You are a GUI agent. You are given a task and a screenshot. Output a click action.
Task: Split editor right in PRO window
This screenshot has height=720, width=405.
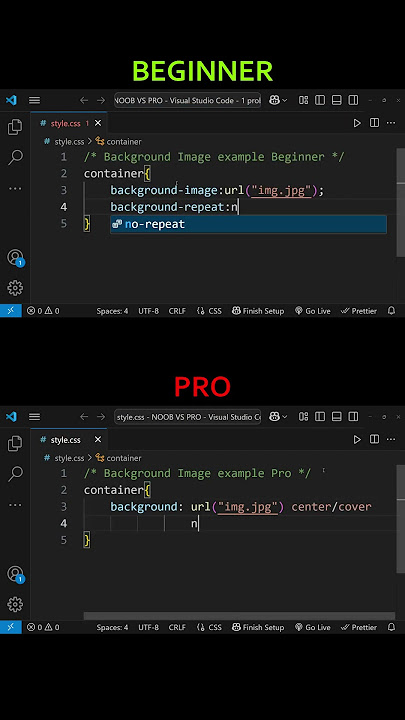[x=375, y=439]
